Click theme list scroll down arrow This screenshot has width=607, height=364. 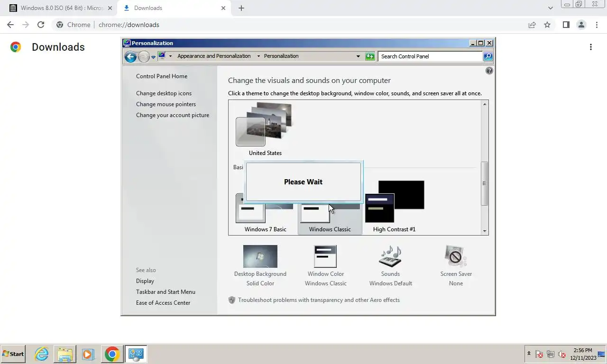point(484,231)
